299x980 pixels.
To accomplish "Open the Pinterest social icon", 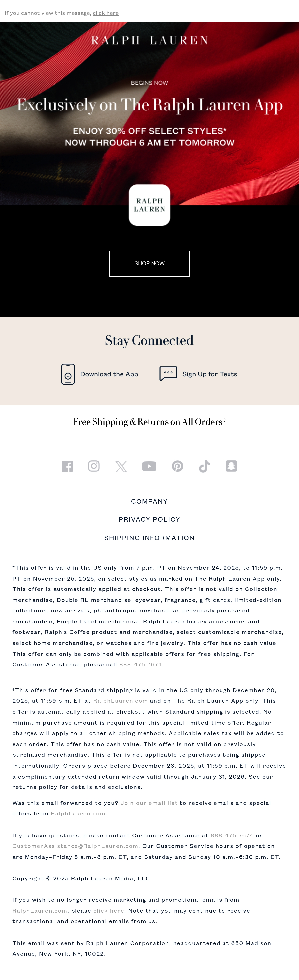I will click(x=177, y=466).
